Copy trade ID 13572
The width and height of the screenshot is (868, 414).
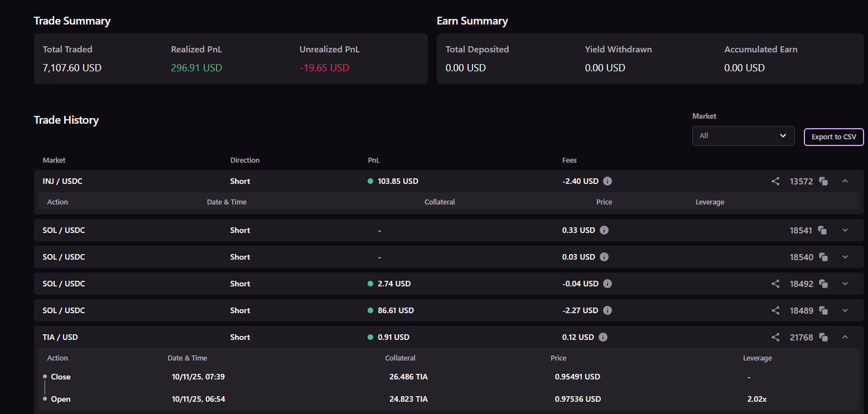pos(823,181)
